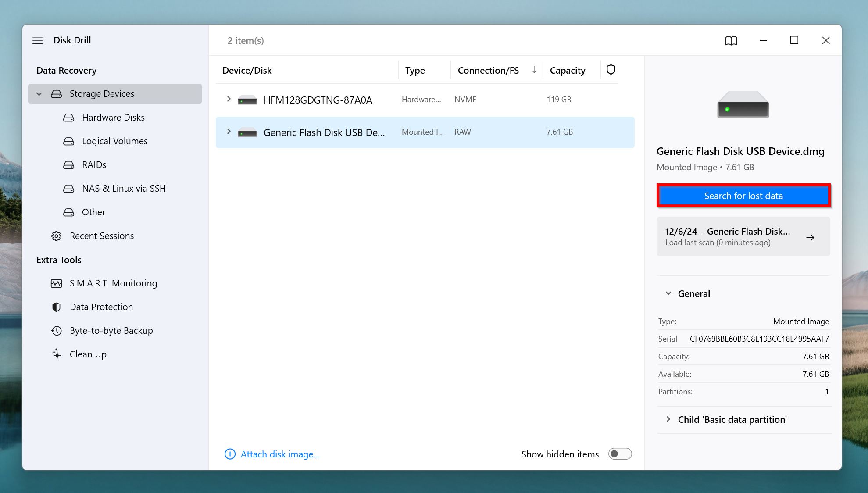Load the last scan from 12/6/24

tap(743, 236)
